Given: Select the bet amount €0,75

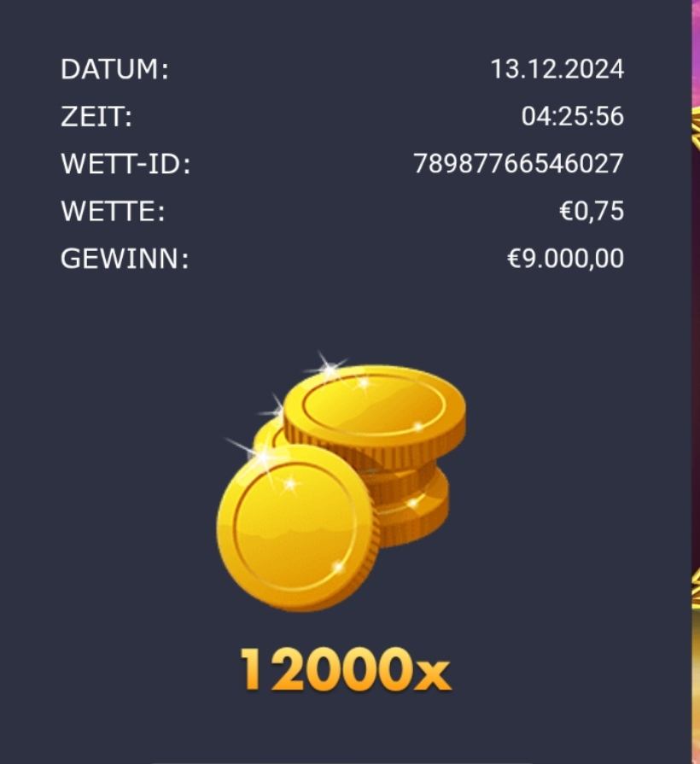Looking at the screenshot, I should coord(592,211).
